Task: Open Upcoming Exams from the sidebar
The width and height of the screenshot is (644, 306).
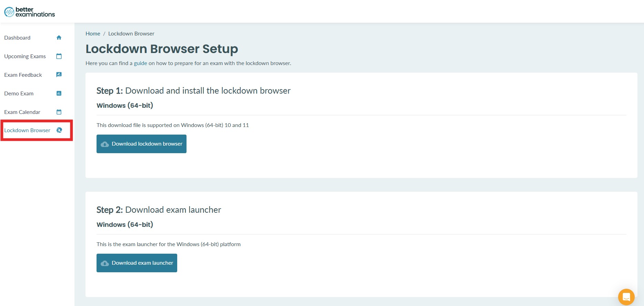Action: [25, 56]
